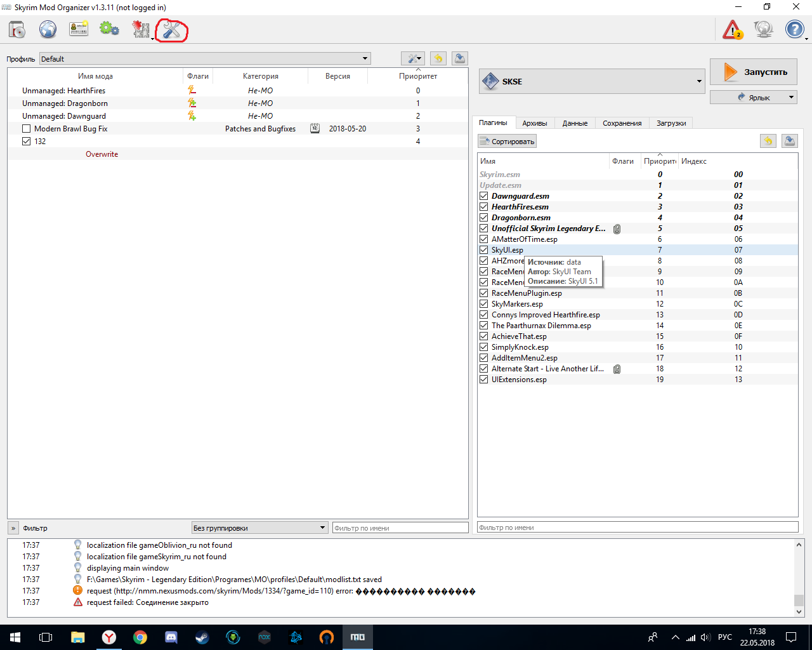Image resolution: width=812 pixels, height=650 pixels.
Task: Open Steam from the taskbar
Action: tap(202, 637)
